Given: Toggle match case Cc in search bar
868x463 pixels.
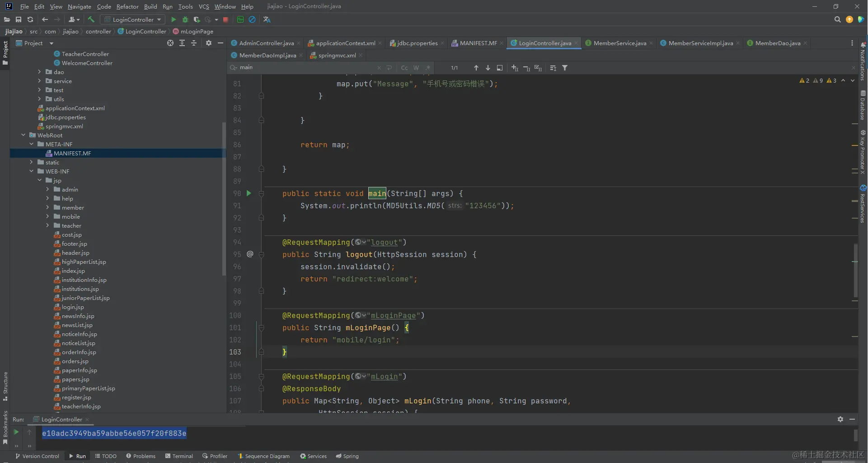Looking at the screenshot, I should pos(404,68).
